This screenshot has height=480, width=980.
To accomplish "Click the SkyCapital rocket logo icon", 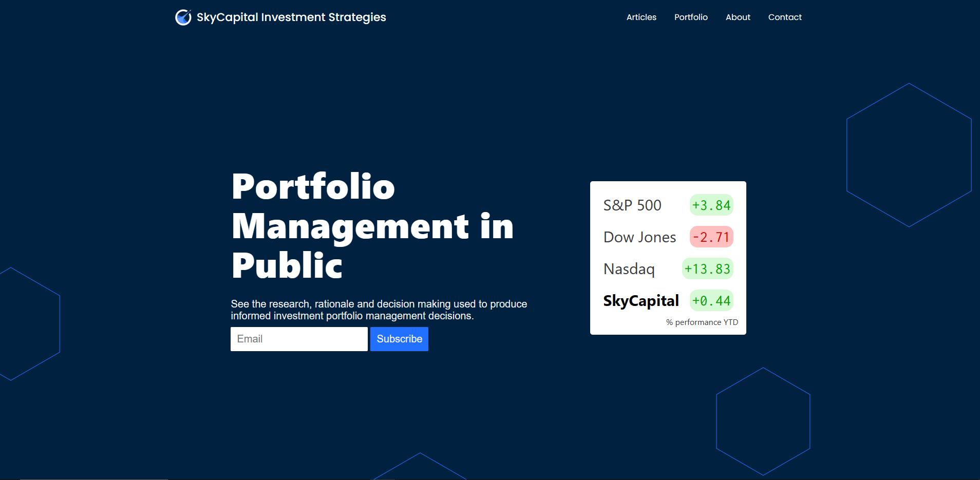I will (183, 17).
